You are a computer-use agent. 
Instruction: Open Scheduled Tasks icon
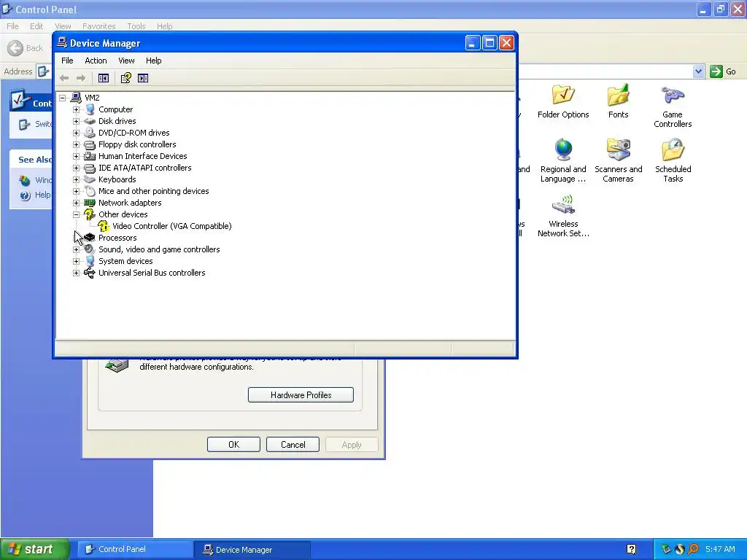pos(673,161)
